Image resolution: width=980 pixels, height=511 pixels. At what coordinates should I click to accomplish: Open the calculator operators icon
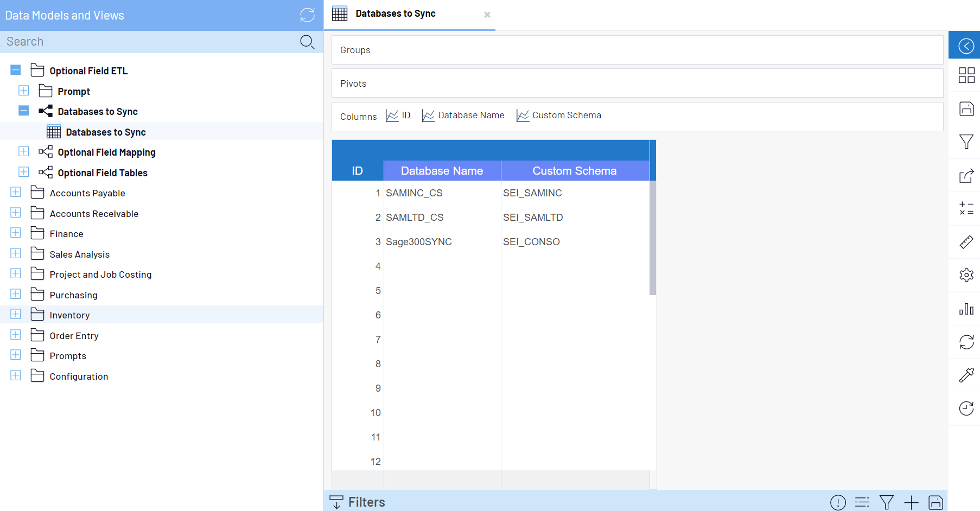coord(966,209)
